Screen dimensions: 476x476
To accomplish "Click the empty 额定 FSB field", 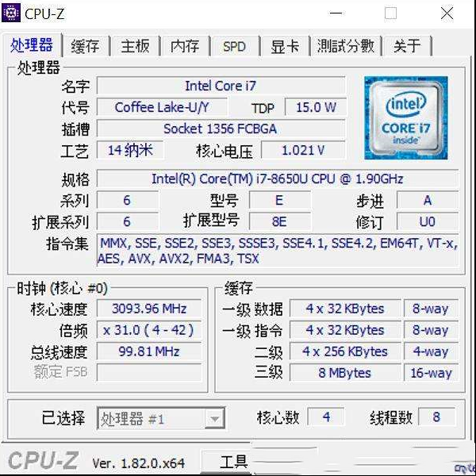I will 149,372.
